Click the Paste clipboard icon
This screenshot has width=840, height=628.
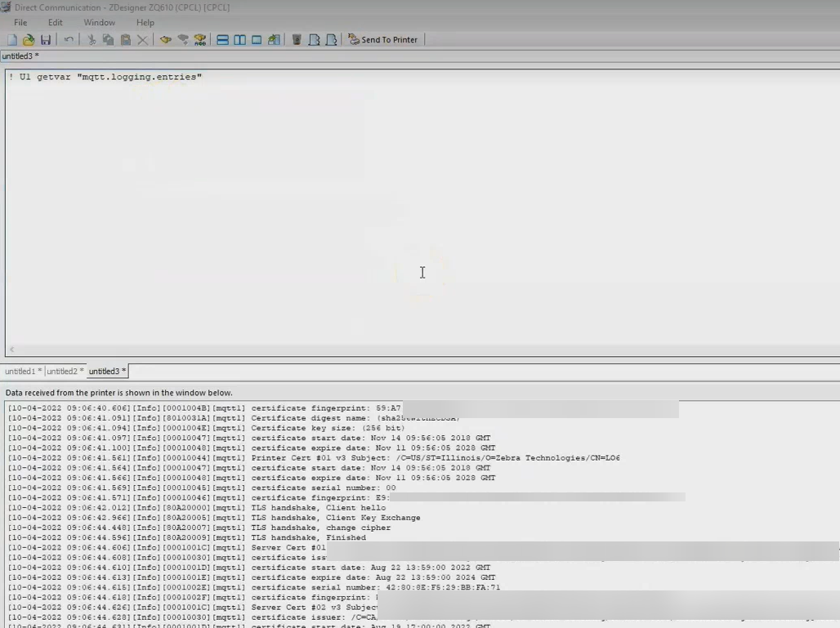(126, 40)
